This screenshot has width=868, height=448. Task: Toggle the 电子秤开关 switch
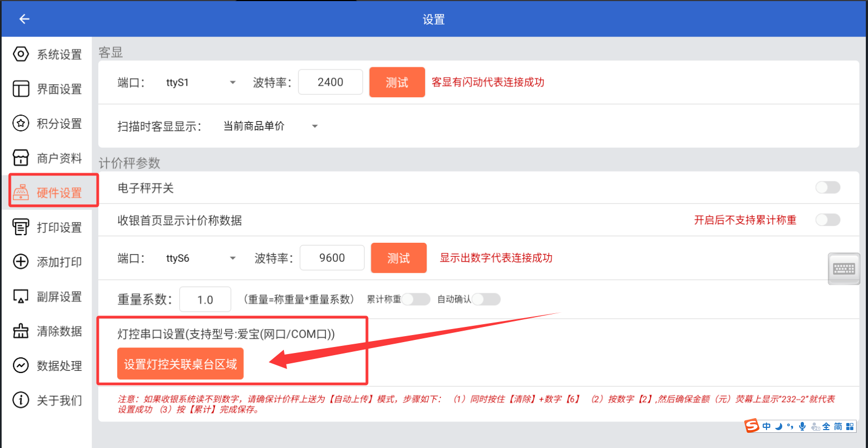tap(827, 187)
